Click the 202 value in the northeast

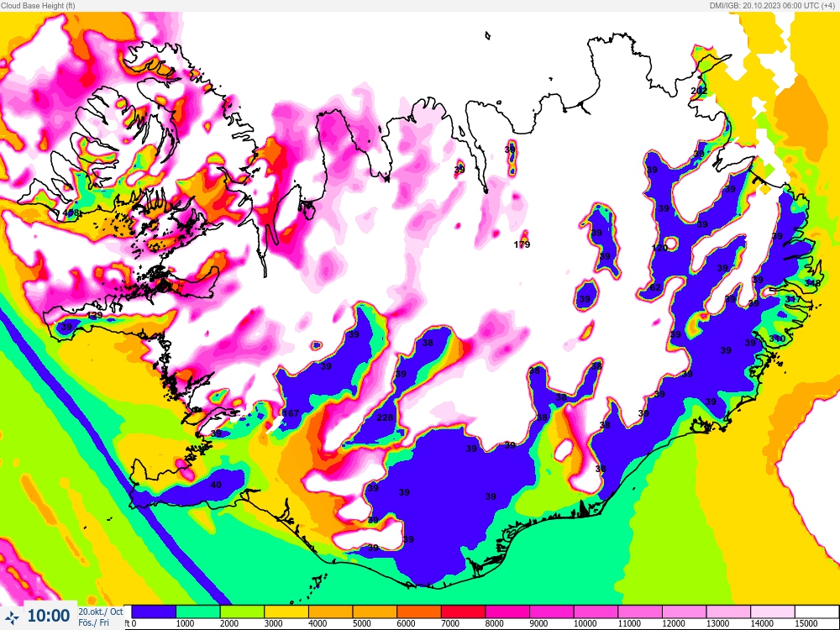click(699, 91)
